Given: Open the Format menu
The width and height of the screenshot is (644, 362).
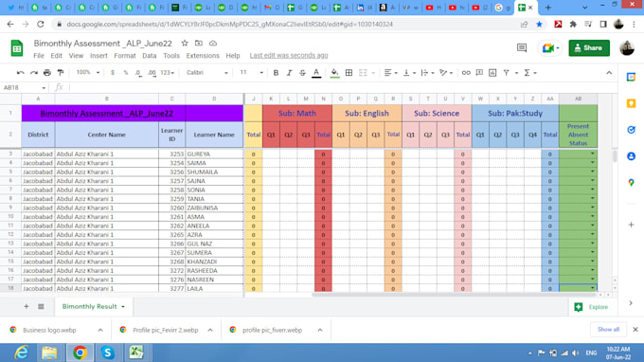Looking at the screenshot, I should tap(125, 56).
